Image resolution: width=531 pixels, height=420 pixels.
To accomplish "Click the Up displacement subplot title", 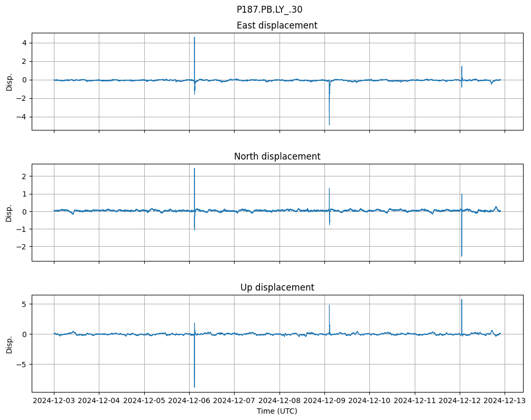I will 277,287.
